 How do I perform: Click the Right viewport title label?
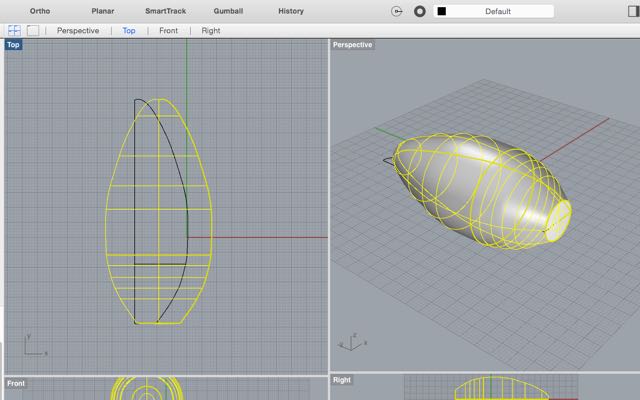coord(342,380)
